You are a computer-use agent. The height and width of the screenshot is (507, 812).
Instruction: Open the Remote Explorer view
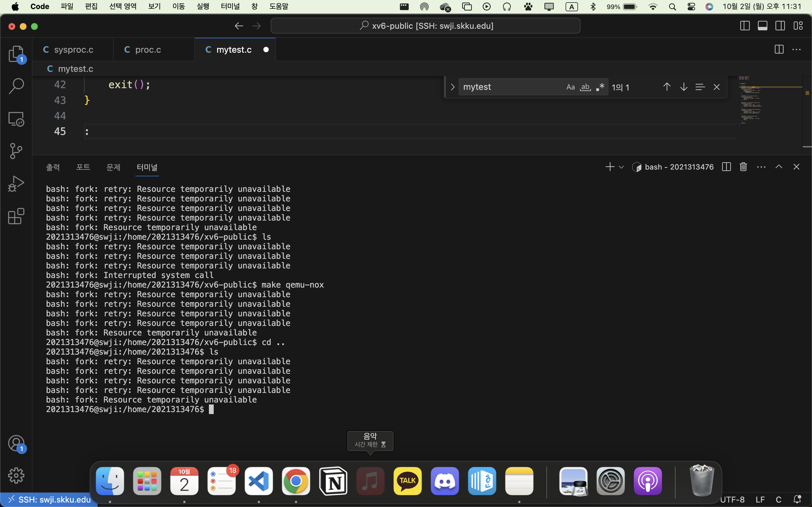tap(16, 119)
